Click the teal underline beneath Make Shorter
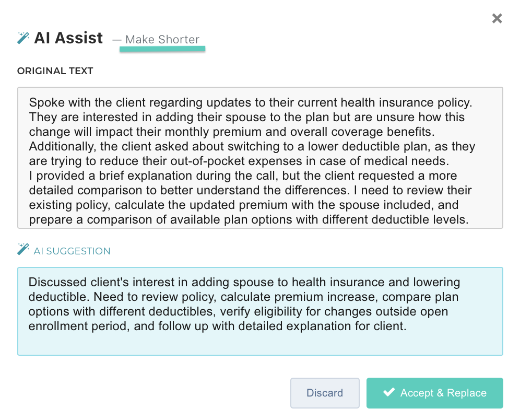This screenshot has height=420, width=520. click(x=162, y=49)
